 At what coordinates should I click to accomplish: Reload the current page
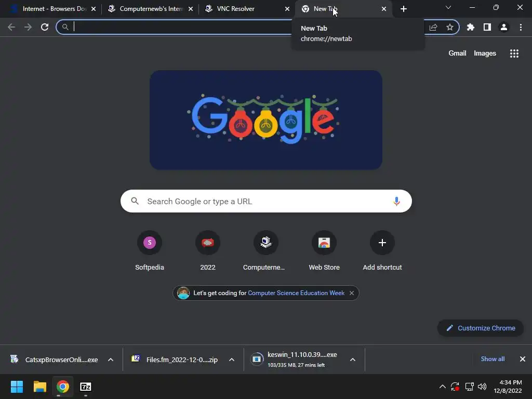pyautogui.click(x=45, y=27)
